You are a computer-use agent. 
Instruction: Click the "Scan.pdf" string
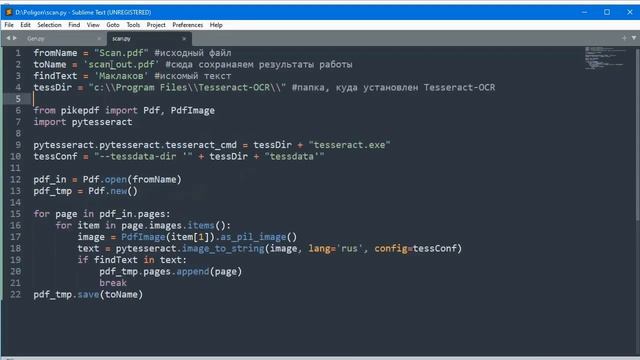click(x=121, y=53)
